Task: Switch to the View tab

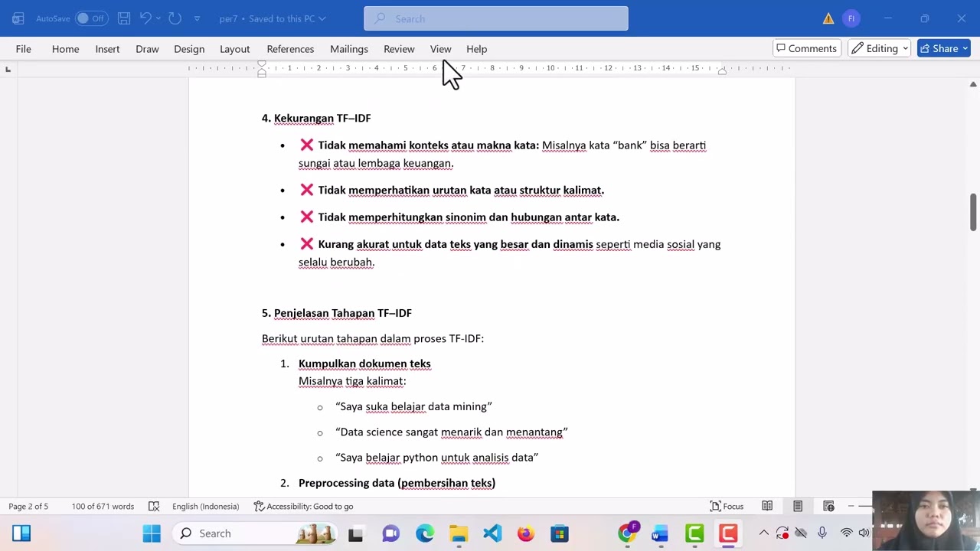Action: (440, 49)
